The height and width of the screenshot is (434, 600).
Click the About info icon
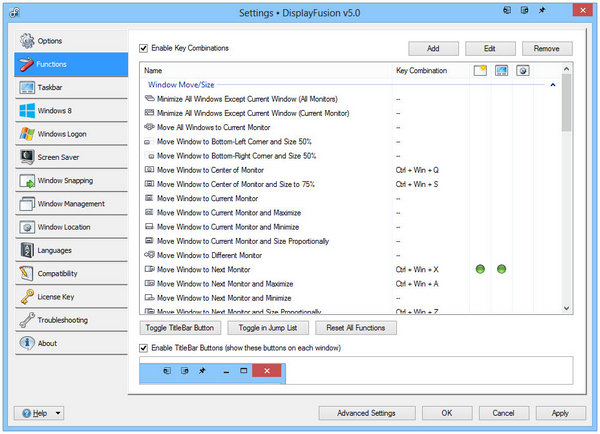27,343
